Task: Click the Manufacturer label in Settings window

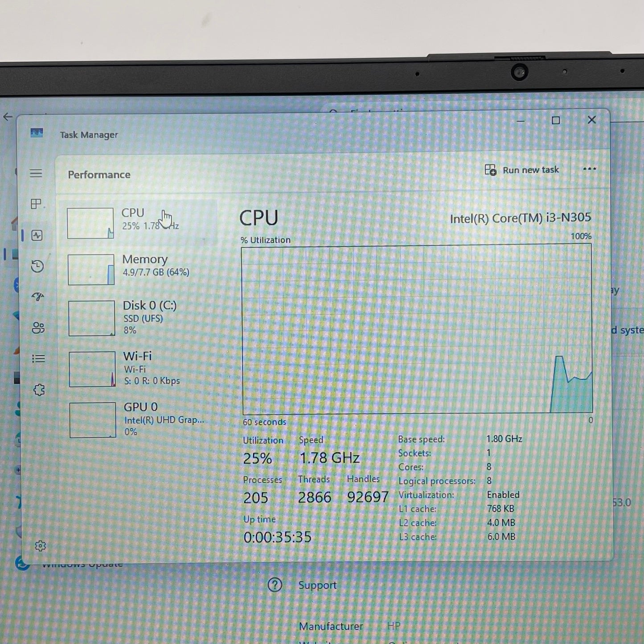Action: (x=331, y=626)
